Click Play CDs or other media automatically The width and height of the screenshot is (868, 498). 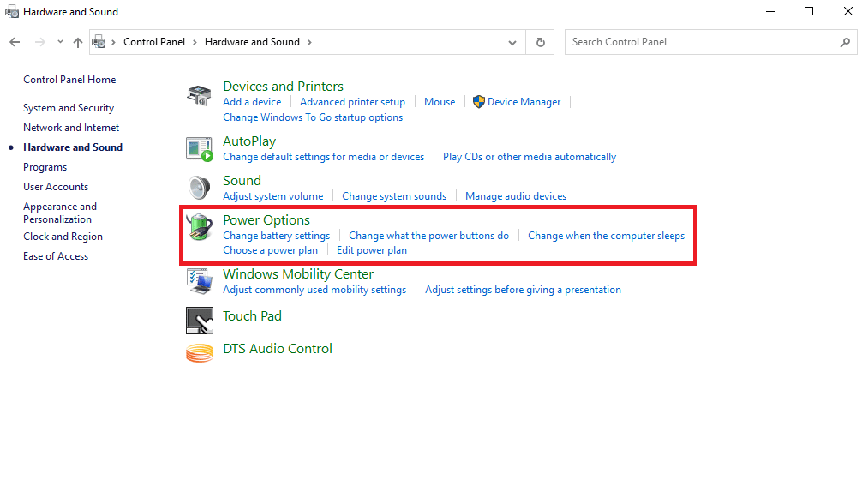[x=530, y=157]
